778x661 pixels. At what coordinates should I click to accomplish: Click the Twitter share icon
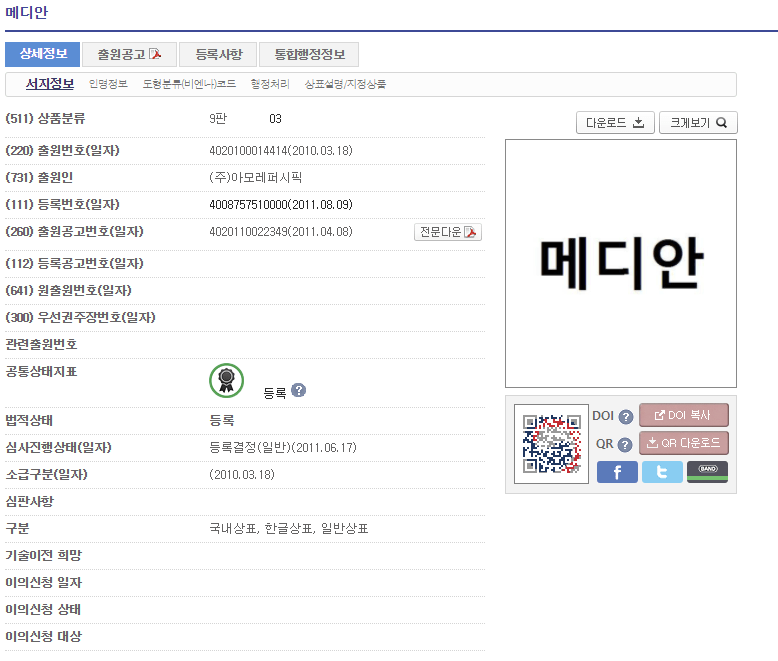662,472
